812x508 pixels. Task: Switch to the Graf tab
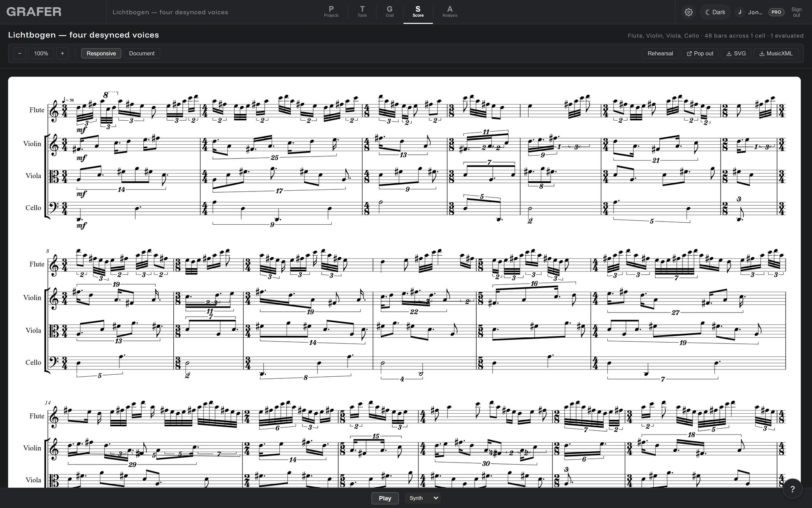(x=389, y=12)
